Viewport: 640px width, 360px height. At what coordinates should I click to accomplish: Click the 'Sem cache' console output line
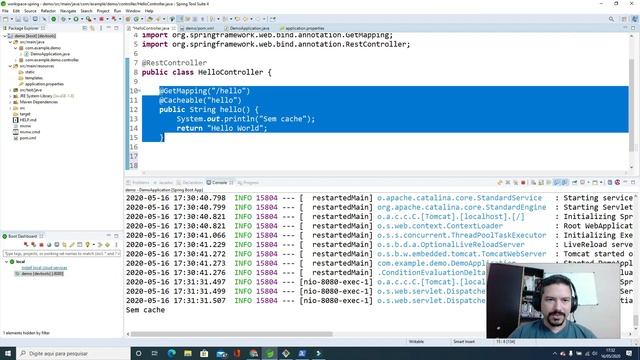click(x=145, y=310)
